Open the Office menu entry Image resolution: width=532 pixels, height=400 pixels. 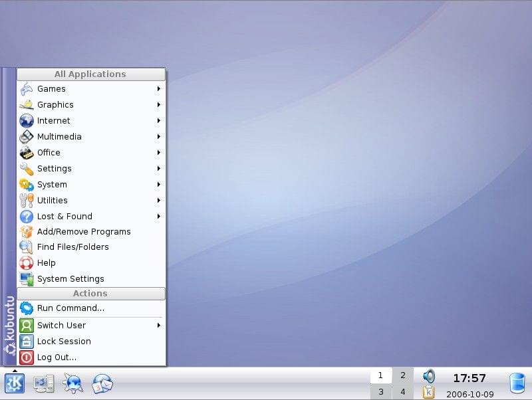click(x=91, y=153)
